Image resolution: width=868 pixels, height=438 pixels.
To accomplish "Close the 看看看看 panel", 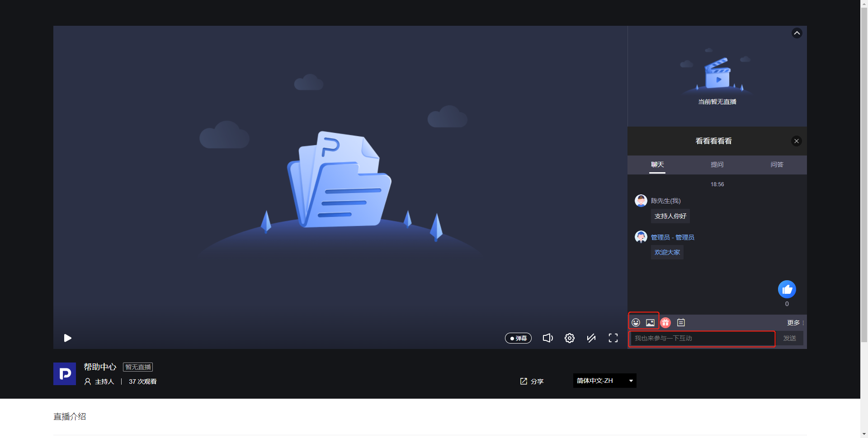I will point(797,141).
